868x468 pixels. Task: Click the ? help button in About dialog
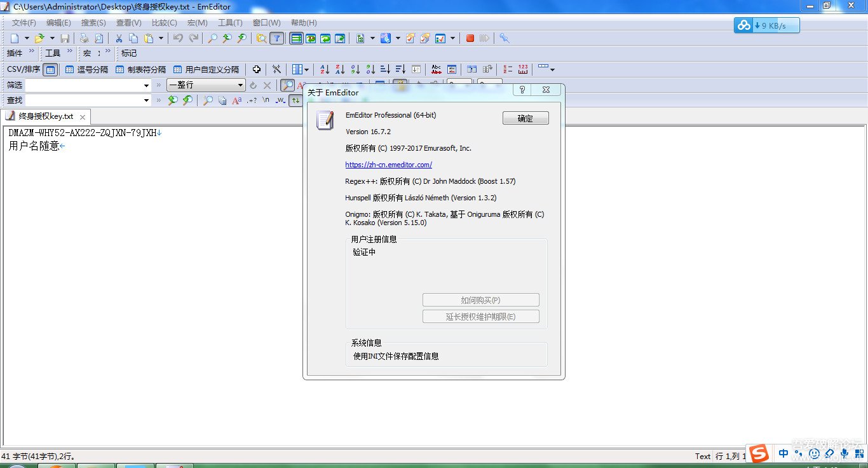click(x=522, y=90)
